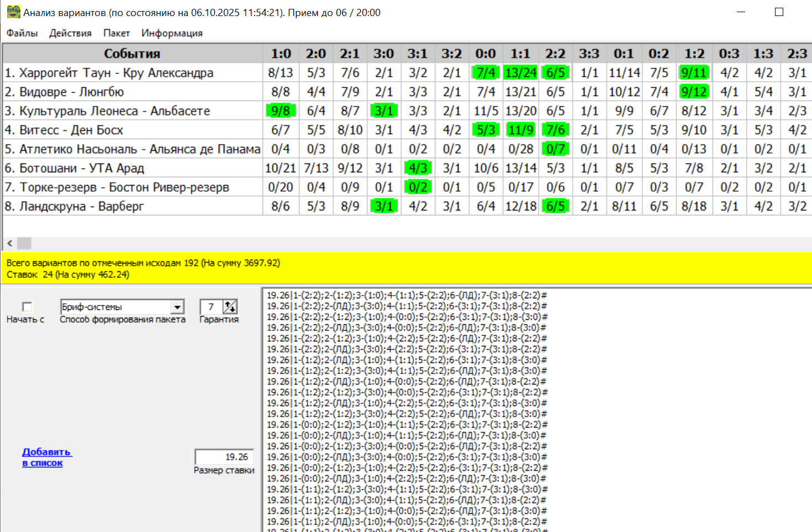
Task: Click the application icon in the title bar
Action: pos(13,12)
